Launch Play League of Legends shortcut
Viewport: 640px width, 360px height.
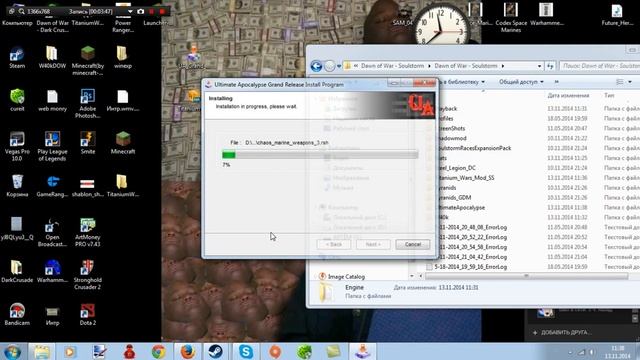pyautogui.click(x=52, y=146)
